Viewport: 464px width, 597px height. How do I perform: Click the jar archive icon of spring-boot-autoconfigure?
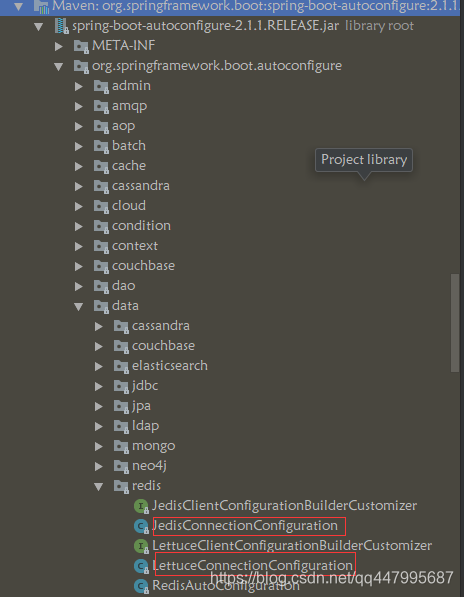(x=62, y=26)
